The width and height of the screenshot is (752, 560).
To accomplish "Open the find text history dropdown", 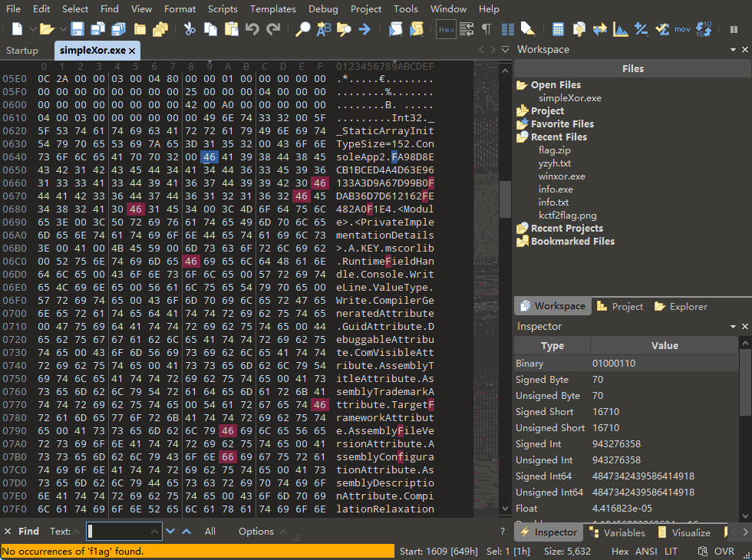I will [x=156, y=532].
